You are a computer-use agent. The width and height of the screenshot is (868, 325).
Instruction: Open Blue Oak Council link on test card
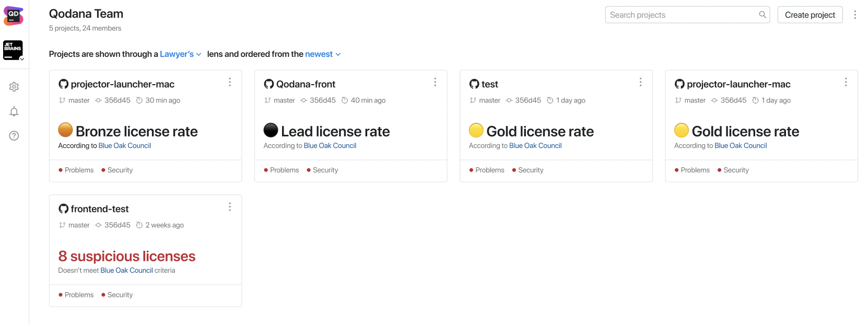click(x=535, y=146)
